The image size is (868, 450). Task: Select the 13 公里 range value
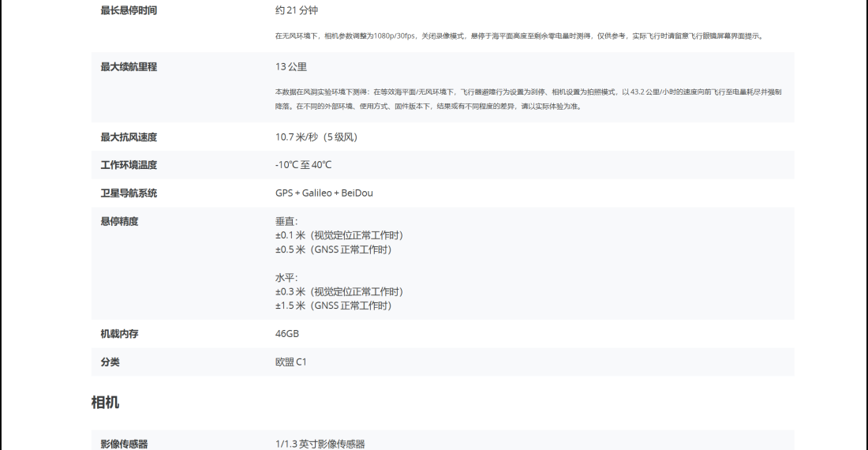tap(291, 67)
